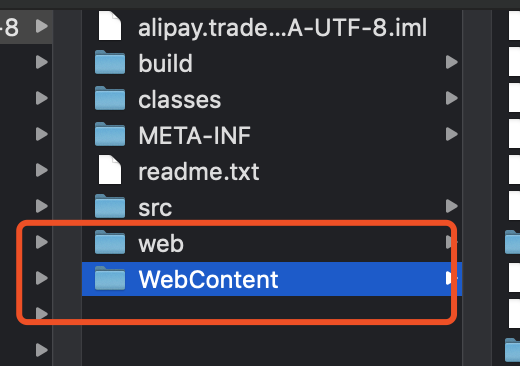The width and height of the screenshot is (520, 366).
Task: Expand the build folder arrow
Action: coord(451,62)
